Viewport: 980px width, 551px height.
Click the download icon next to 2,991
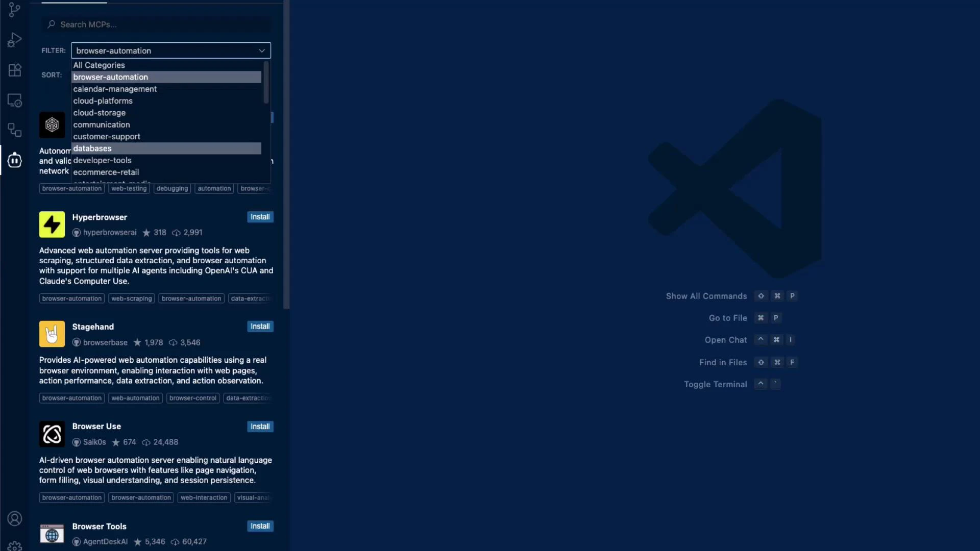(x=176, y=233)
